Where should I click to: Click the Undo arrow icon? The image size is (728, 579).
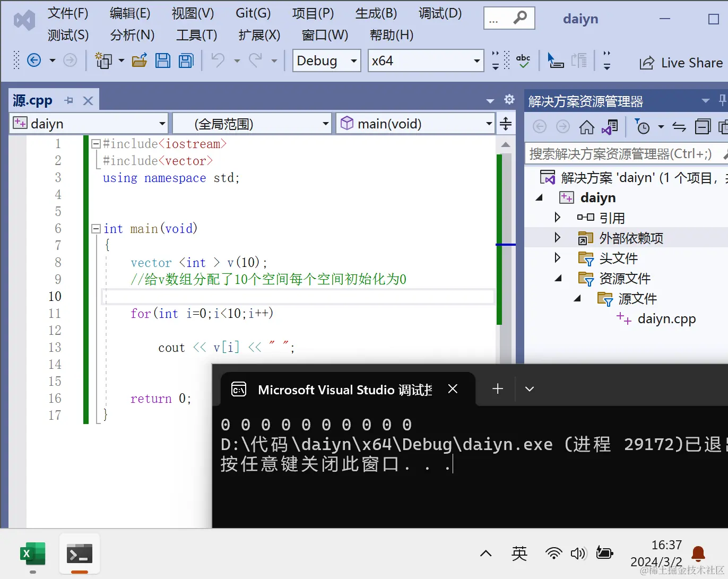tap(218, 61)
